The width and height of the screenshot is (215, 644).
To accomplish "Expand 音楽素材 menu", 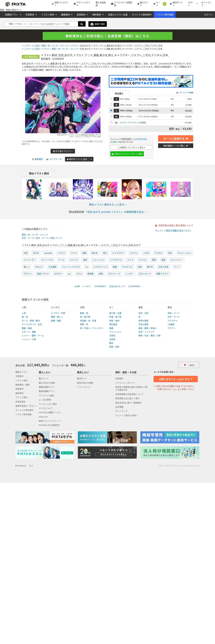I will click(82, 15).
